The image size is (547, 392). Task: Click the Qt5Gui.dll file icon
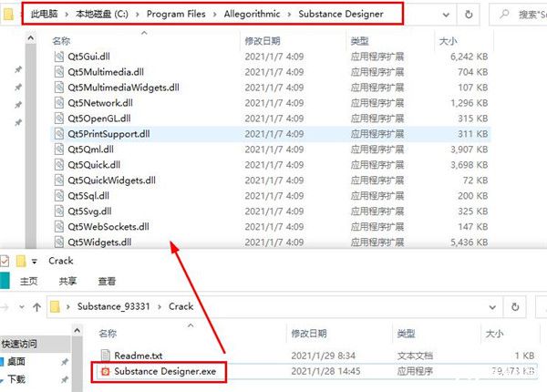point(59,57)
